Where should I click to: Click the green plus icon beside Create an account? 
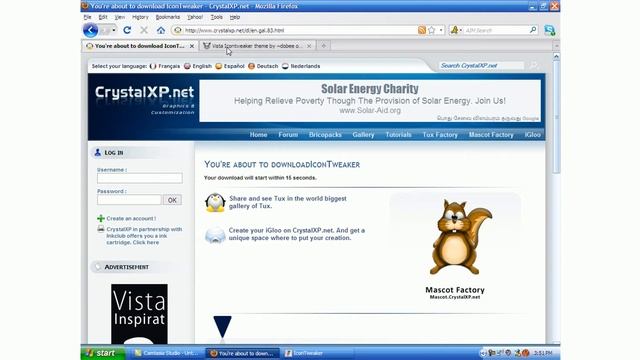click(x=101, y=218)
